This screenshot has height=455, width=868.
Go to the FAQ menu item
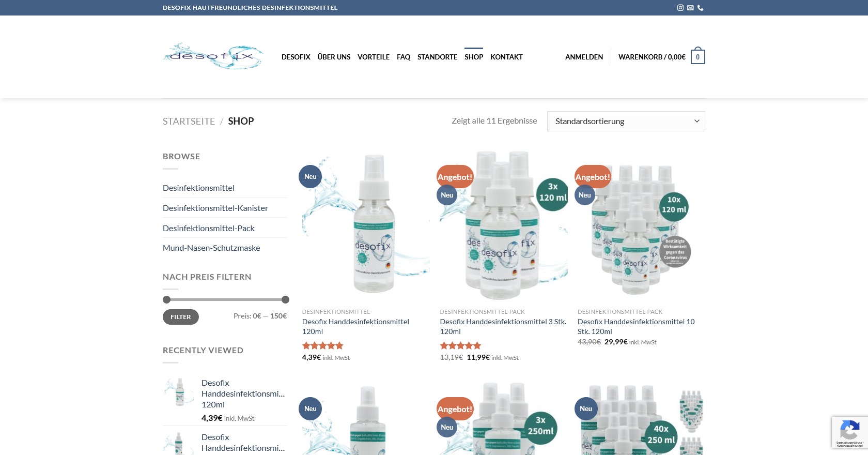point(404,57)
